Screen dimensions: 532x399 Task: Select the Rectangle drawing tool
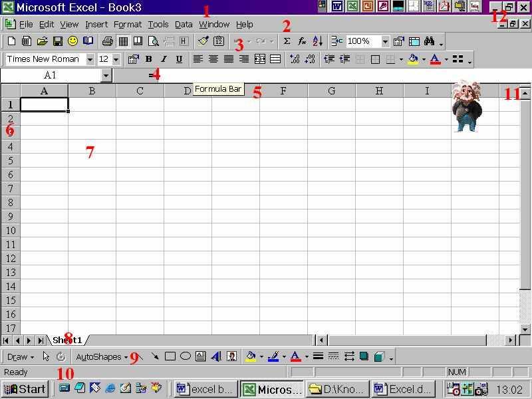coord(170,356)
